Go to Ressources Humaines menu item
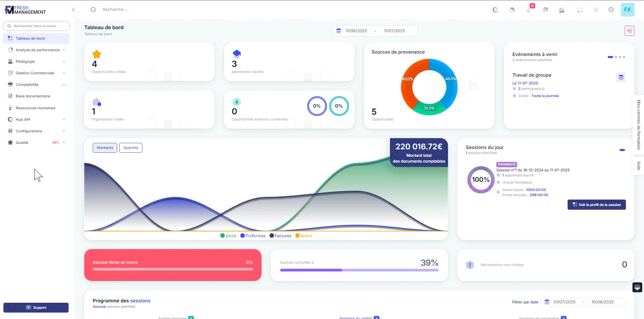 [x=35, y=108]
